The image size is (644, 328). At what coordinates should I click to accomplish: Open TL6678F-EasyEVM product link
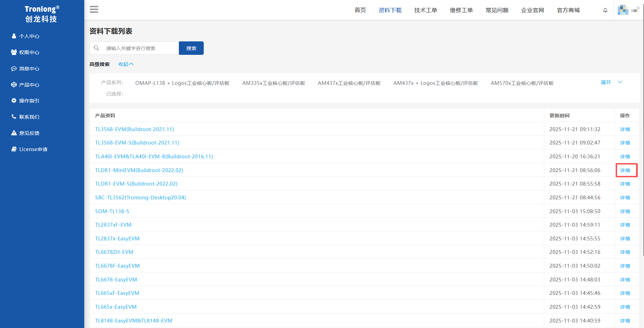[x=117, y=266]
